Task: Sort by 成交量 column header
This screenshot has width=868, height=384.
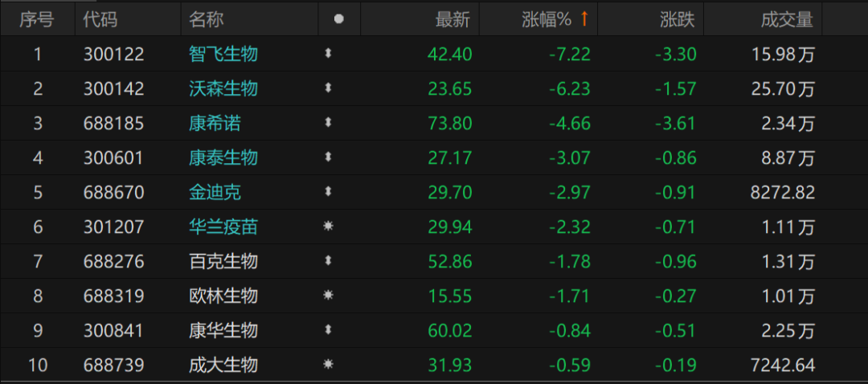Action: click(x=788, y=20)
